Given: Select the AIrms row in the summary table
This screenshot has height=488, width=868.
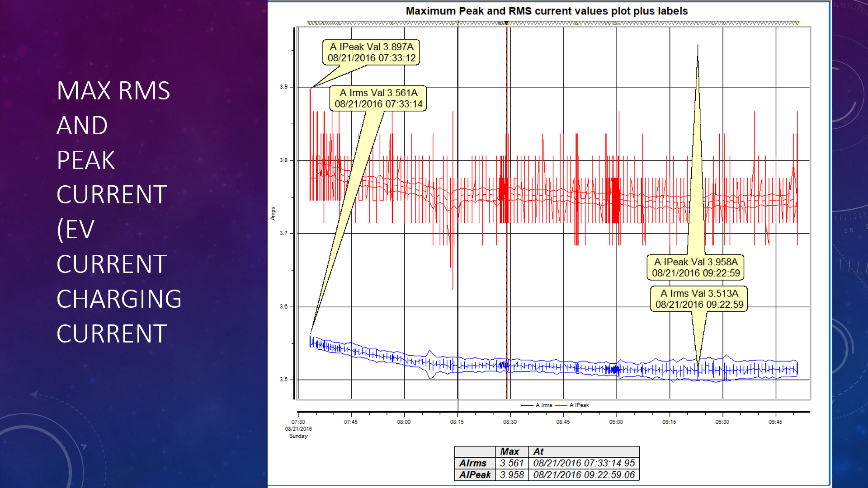Looking at the screenshot, I should coord(473,463).
